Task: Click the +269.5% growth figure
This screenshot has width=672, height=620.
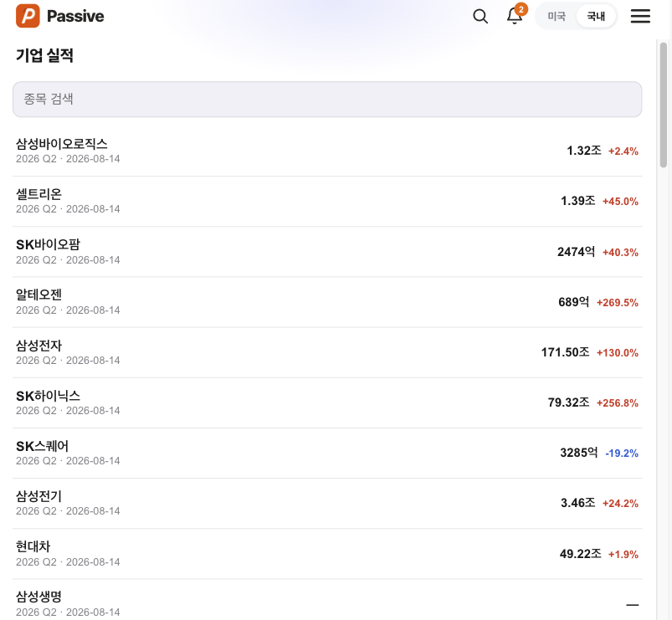Action: pos(618,303)
